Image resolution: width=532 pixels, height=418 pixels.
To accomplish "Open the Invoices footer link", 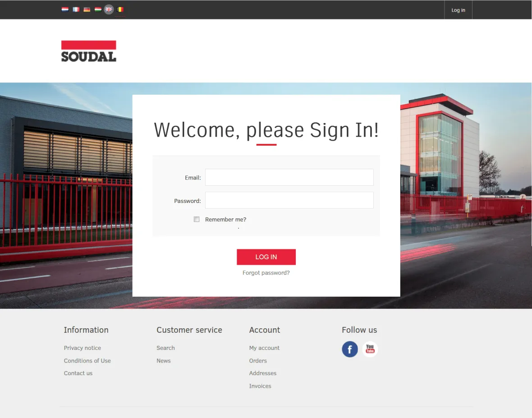I will [x=260, y=386].
